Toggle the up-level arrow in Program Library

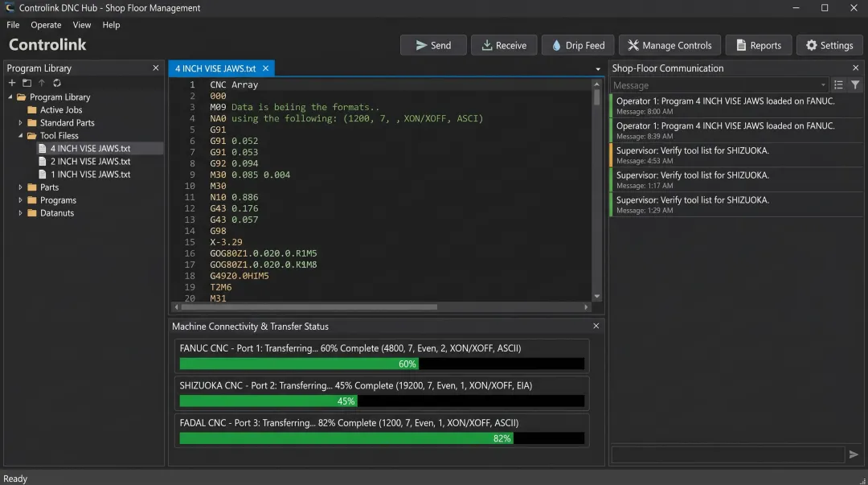point(41,83)
